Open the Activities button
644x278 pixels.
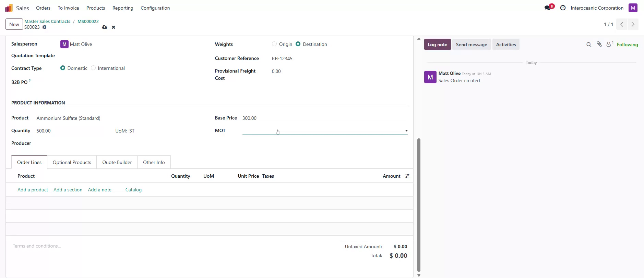tap(506, 45)
